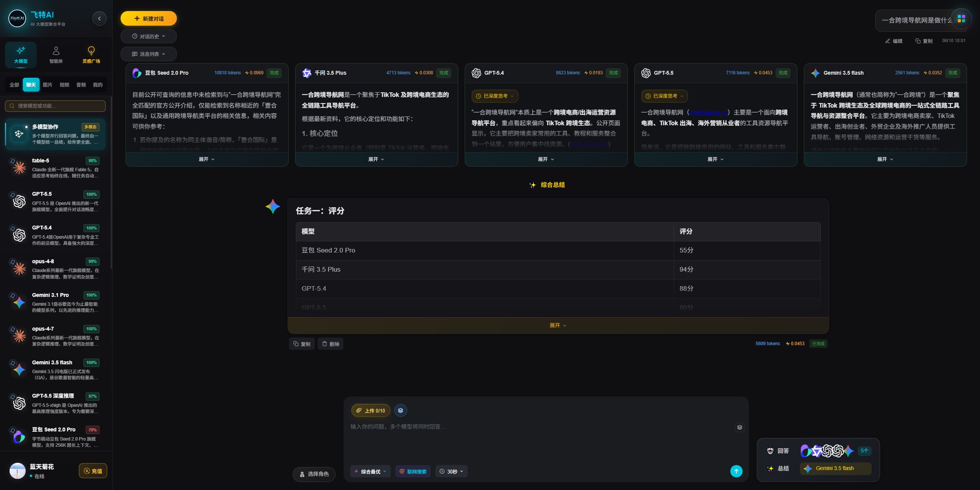The image size is (980, 490).
Task: Click the 新建对话 button
Action: pos(149,18)
